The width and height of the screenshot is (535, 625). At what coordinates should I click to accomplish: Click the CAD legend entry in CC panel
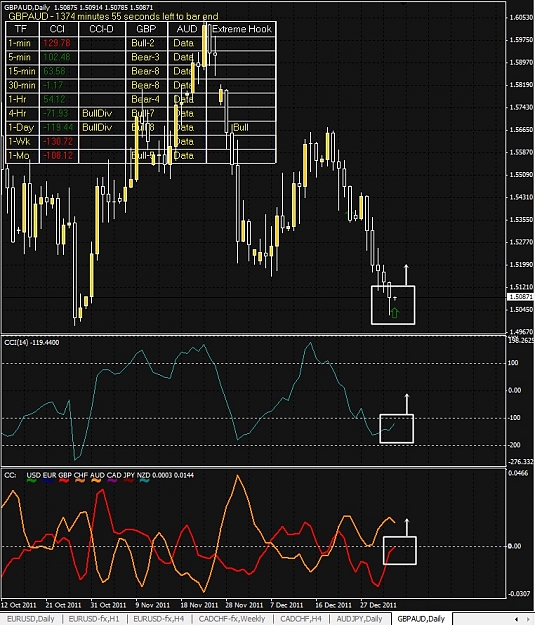[x=114, y=476]
